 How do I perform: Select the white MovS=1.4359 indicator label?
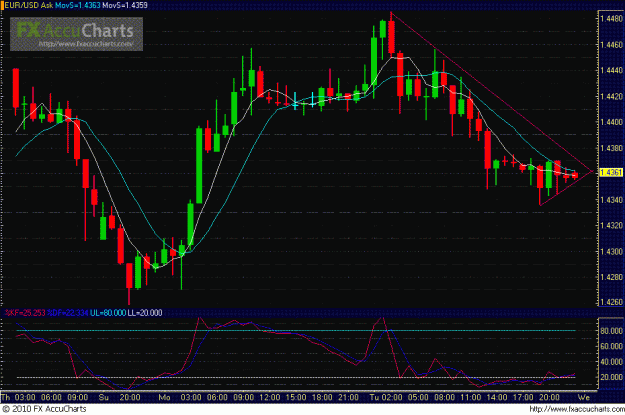[x=125, y=5]
